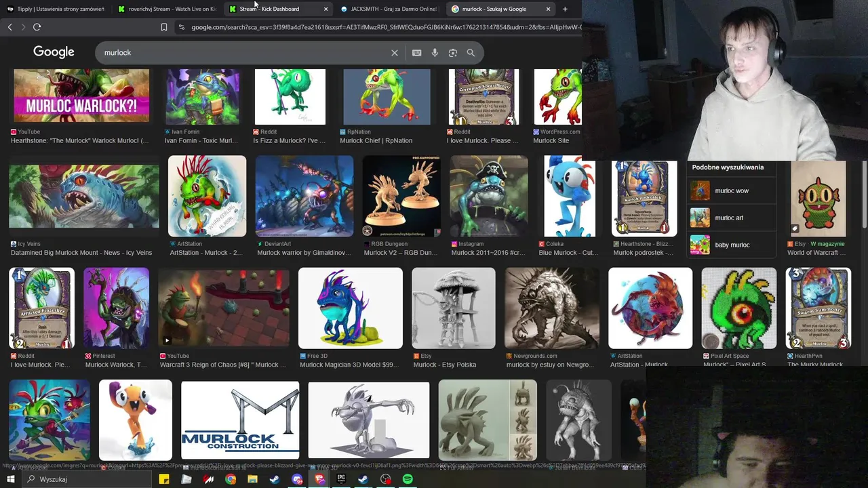Select related search murloc wow
This screenshot has width=868, height=488.
[732, 191]
